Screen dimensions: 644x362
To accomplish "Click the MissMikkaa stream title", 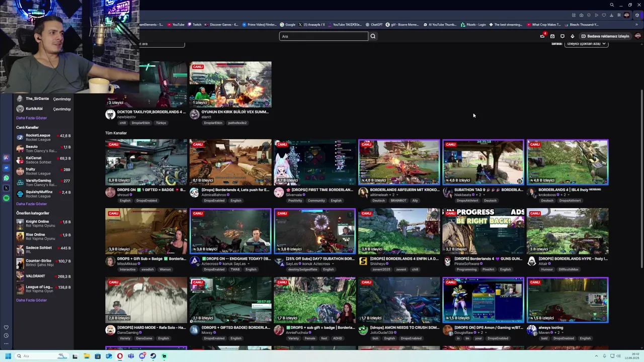I will (151, 259).
